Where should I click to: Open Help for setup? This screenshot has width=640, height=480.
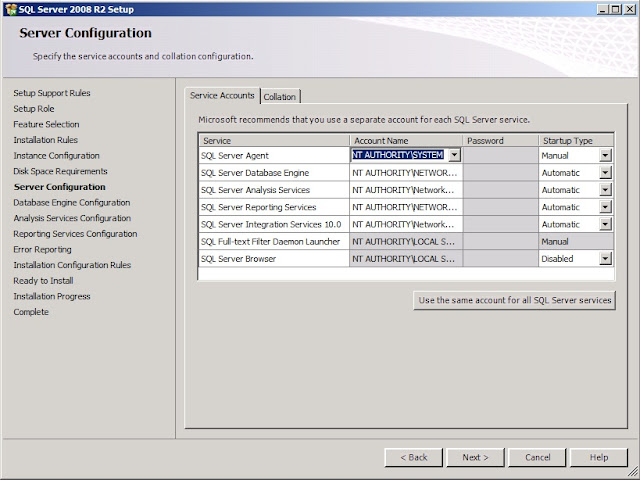599,458
